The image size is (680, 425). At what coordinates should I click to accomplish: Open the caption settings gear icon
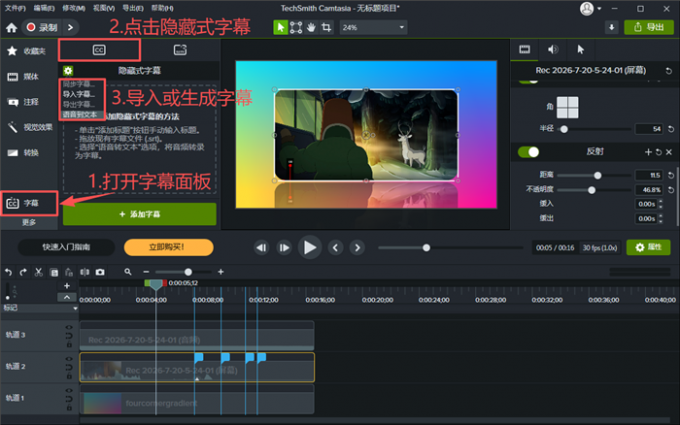tap(68, 71)
